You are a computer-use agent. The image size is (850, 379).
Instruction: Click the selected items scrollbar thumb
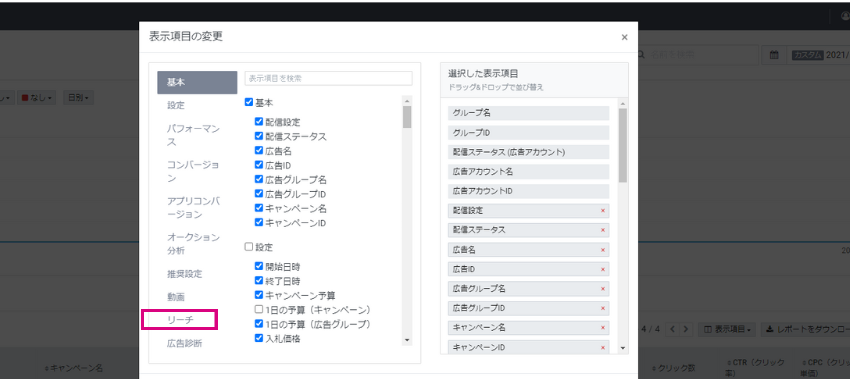tap(623, 145)
